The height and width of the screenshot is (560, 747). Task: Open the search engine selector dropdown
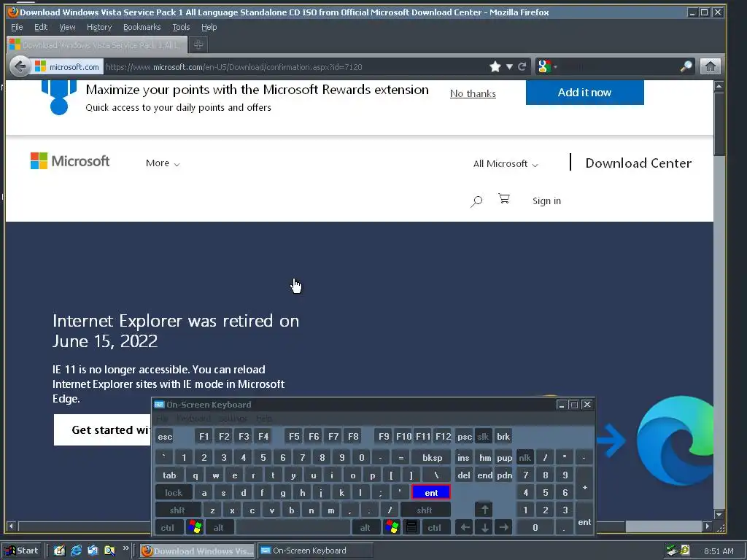click(555, 67)
